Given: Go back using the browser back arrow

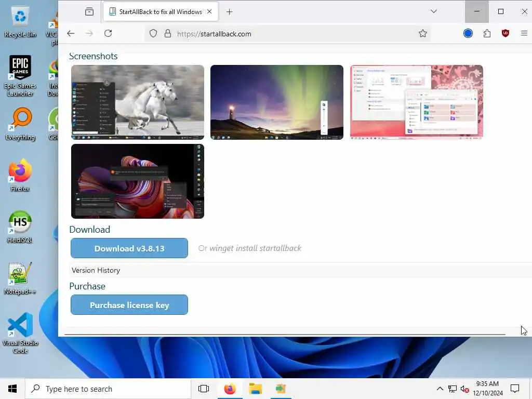Looking at the screenshot, I should [71, 34].
